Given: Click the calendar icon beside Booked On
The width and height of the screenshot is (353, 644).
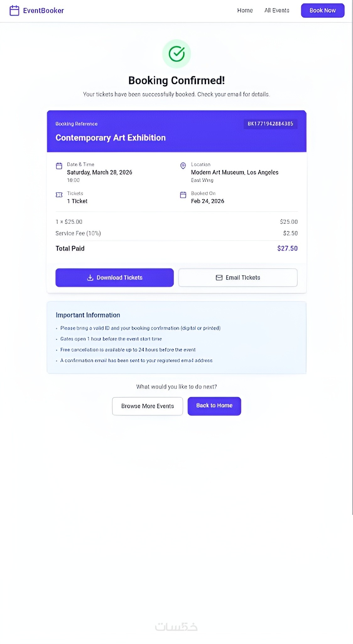Looking at the screenshot, I should coord(183,195).
